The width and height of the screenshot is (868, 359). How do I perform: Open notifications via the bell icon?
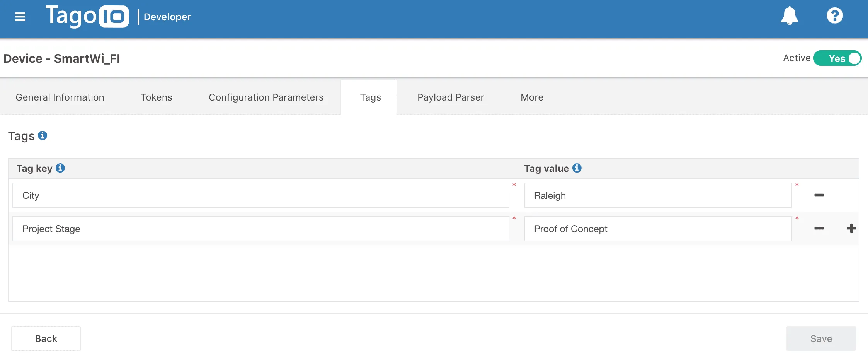pyautogui.click(x=789, y=16)
